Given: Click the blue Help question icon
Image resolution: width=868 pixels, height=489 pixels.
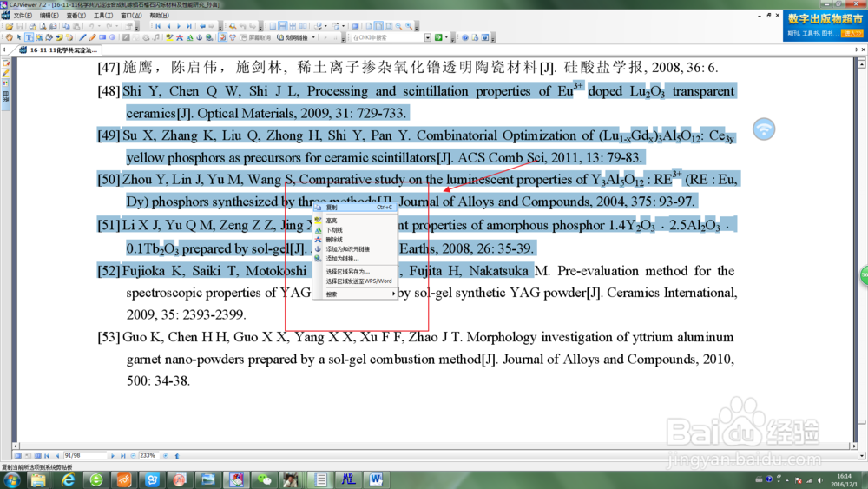Looking at the screenshot, I should tap(465, 37).
